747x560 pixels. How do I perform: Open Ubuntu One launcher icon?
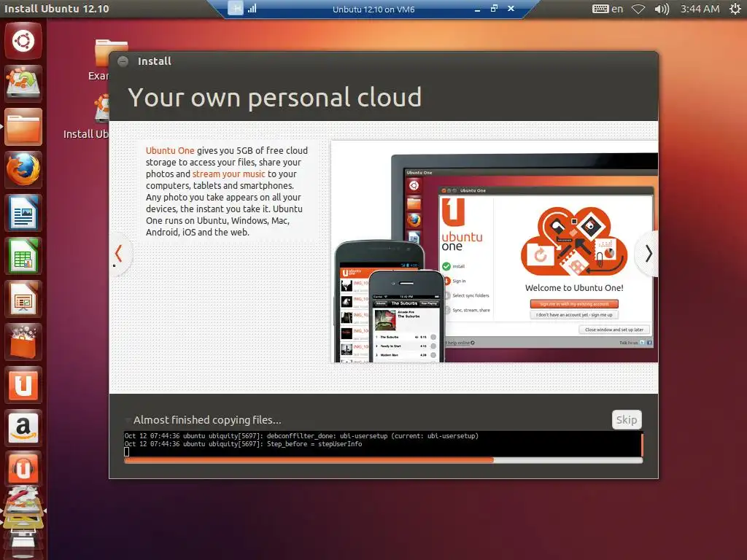(x=23, y=385)
